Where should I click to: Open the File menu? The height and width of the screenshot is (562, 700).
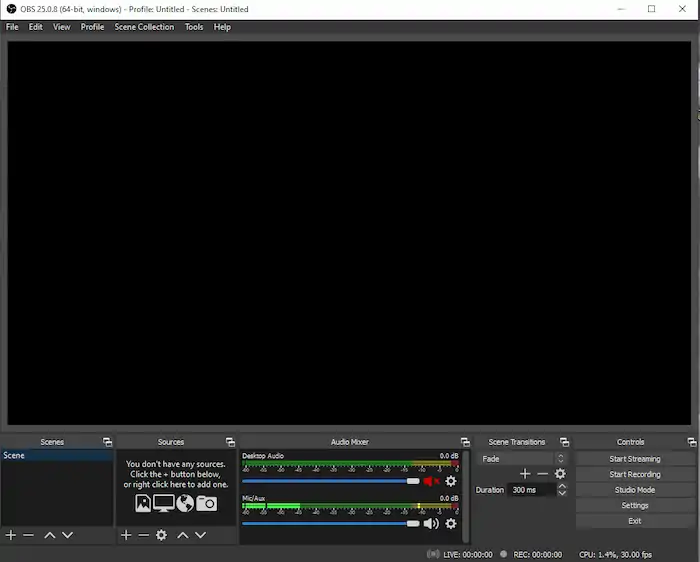[x=12, y=27]
